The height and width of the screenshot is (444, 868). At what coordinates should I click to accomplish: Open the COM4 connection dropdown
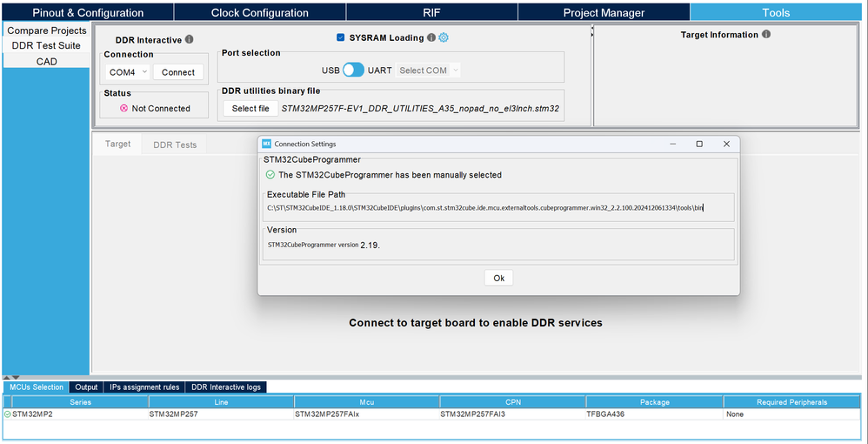tap(127, 72)
